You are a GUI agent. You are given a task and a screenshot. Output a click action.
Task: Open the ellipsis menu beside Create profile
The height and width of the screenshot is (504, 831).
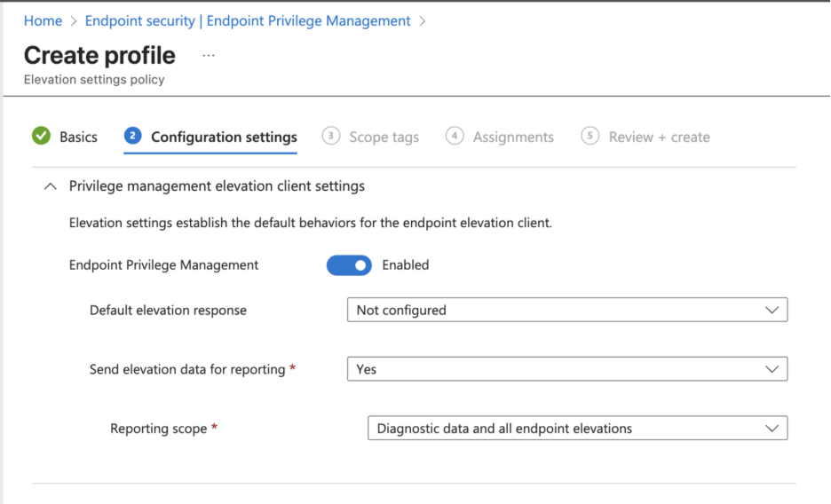point(209,55)
